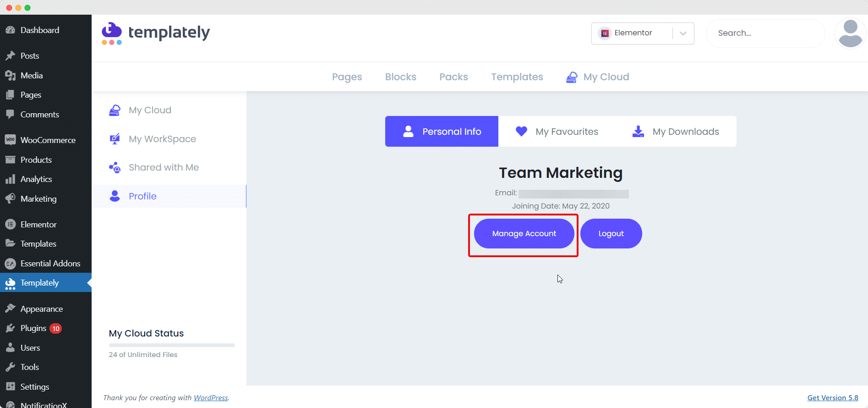868x408 pixels.
Task: Click the My WorkSpace panel icon
Action: 115,139
